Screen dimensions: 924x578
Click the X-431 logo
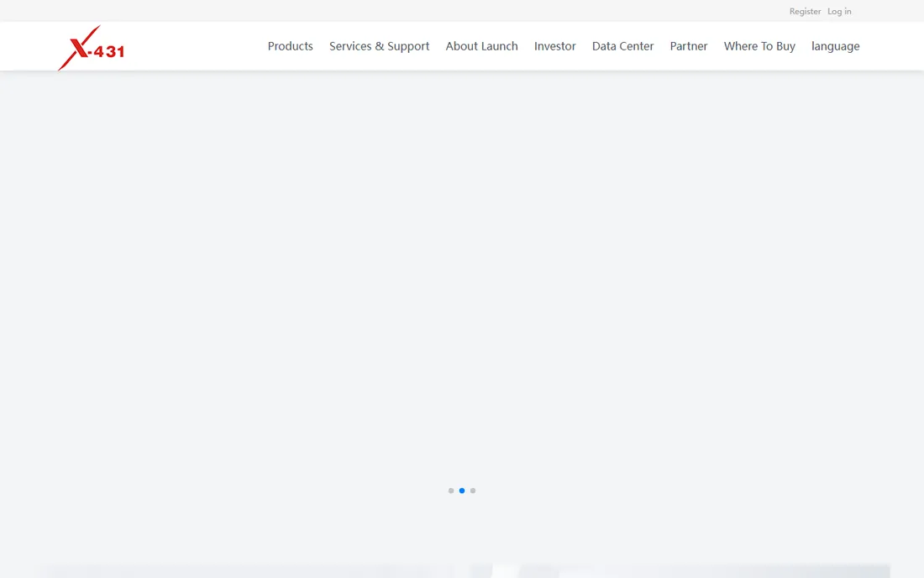(91, 48)
